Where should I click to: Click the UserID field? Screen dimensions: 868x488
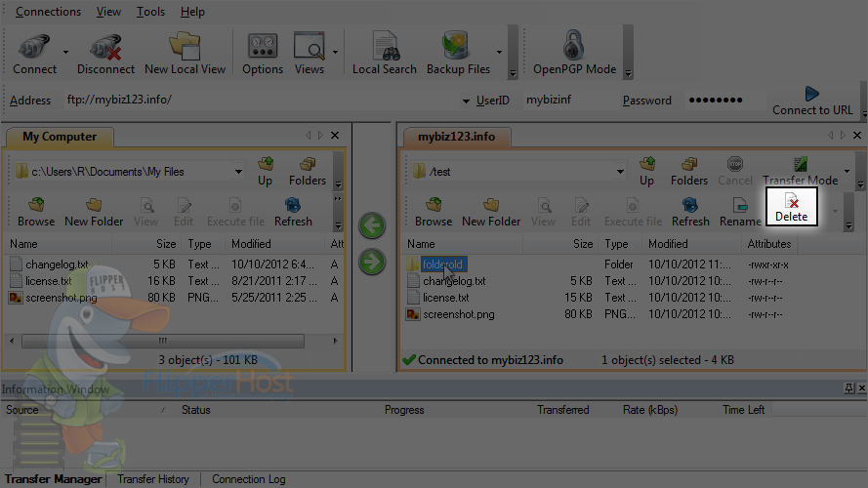pos(569,101)
